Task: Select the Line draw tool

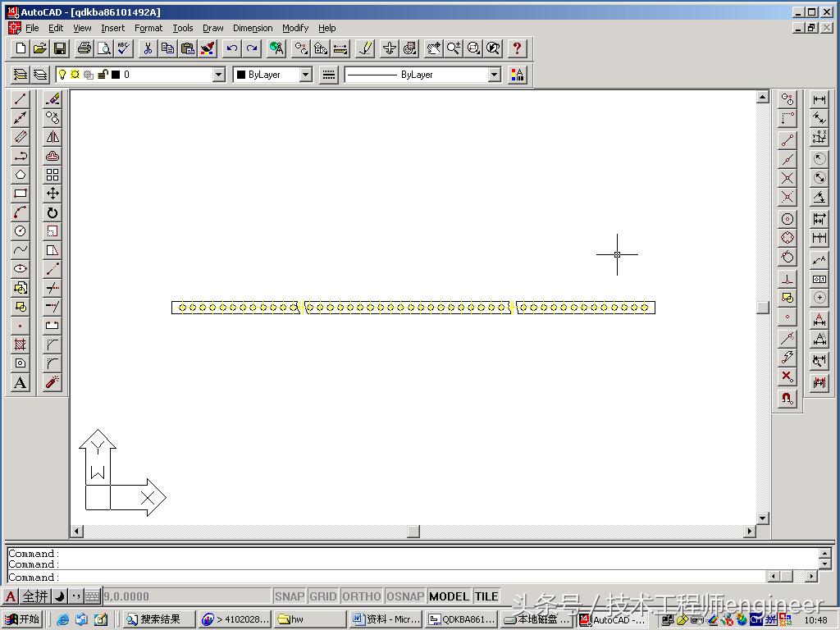Action: (x=21, y=98)
